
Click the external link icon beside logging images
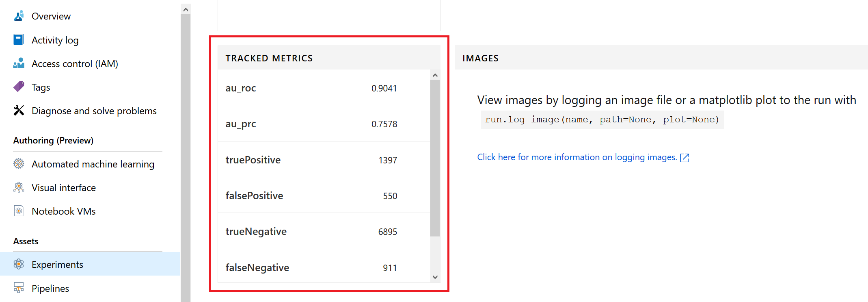coord(684,158)
